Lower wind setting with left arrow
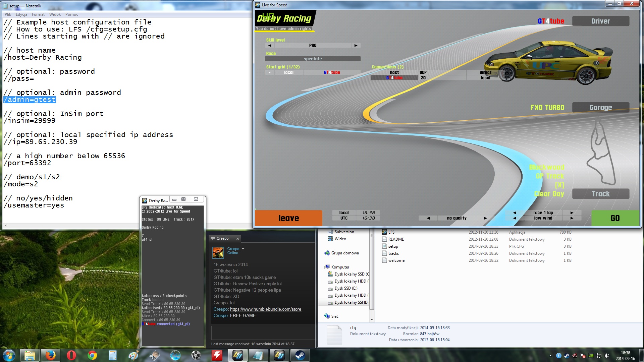Screen dimensions: 644x362 point(515,218)
